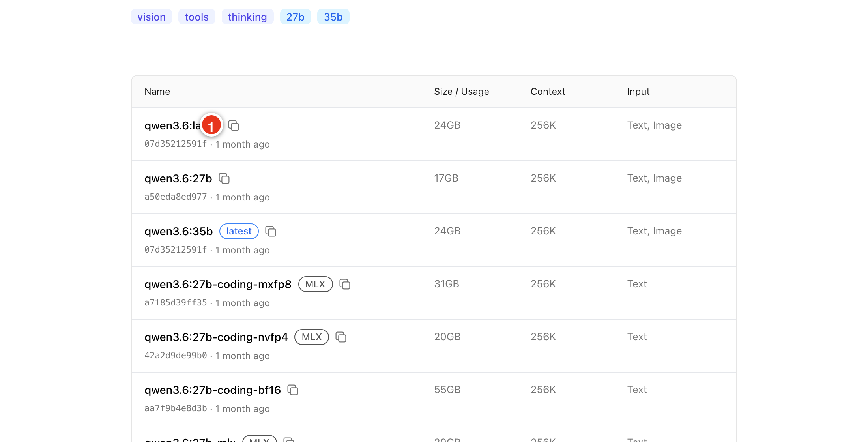Select hash 42a2d9de99b0
This screenshot has height=442, width=868.
click(176, 356)
